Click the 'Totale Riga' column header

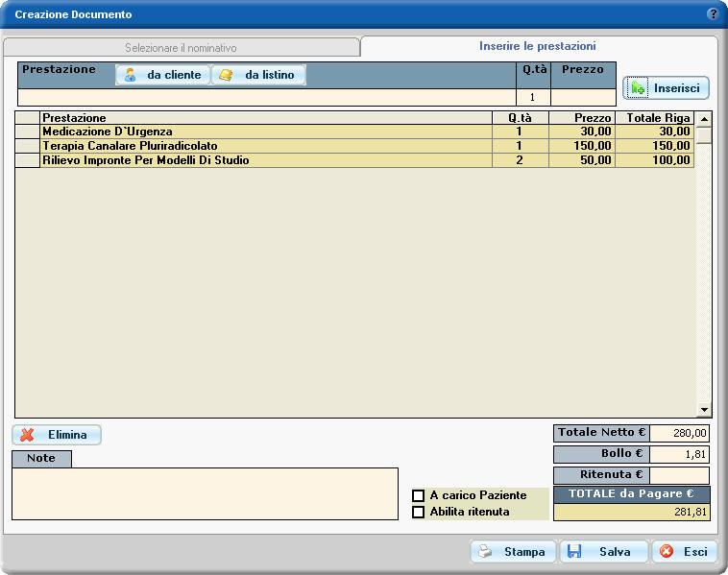(655, 118)
